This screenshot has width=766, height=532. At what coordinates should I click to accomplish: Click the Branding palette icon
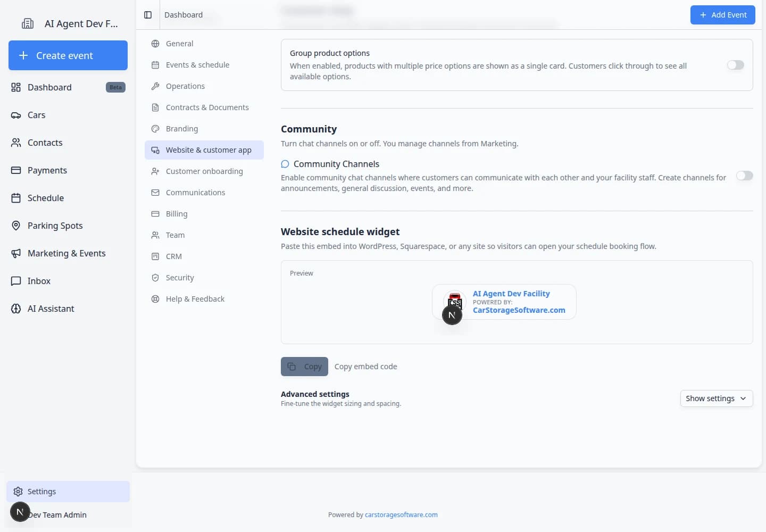pos(155,129)
